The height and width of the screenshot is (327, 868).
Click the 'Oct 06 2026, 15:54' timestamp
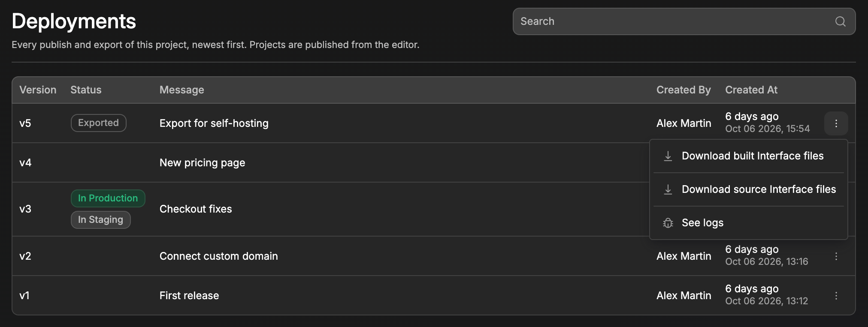768,129
